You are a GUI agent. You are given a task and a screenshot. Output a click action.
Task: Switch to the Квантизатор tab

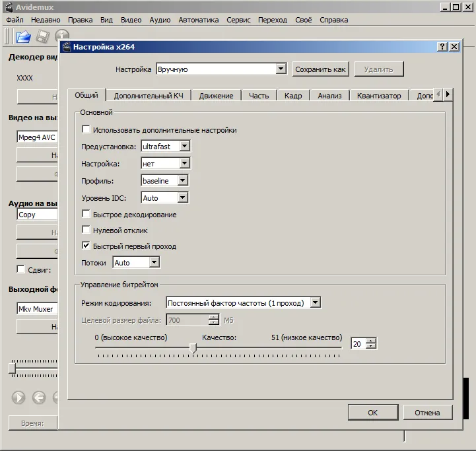[379, 96]
